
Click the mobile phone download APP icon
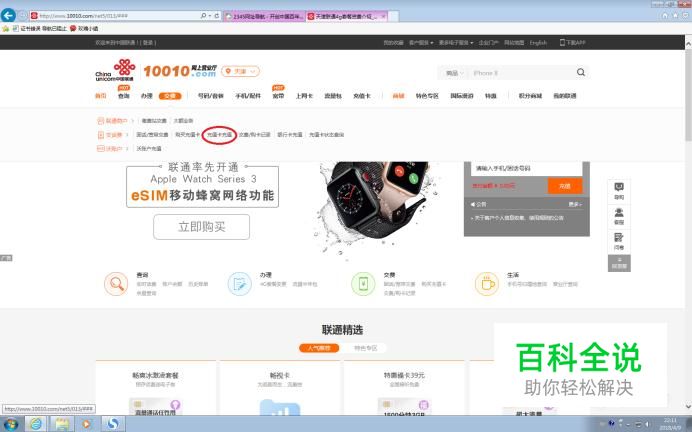562,42
